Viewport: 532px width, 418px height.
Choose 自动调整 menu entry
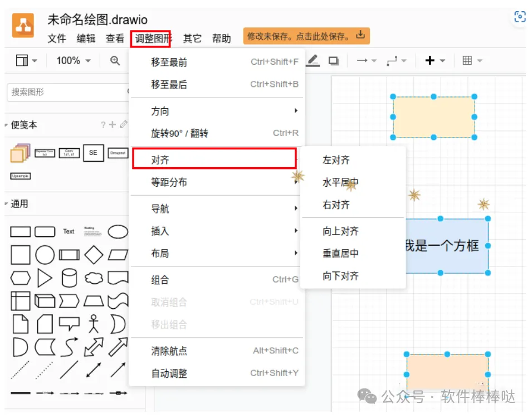(x=217, y=373)
